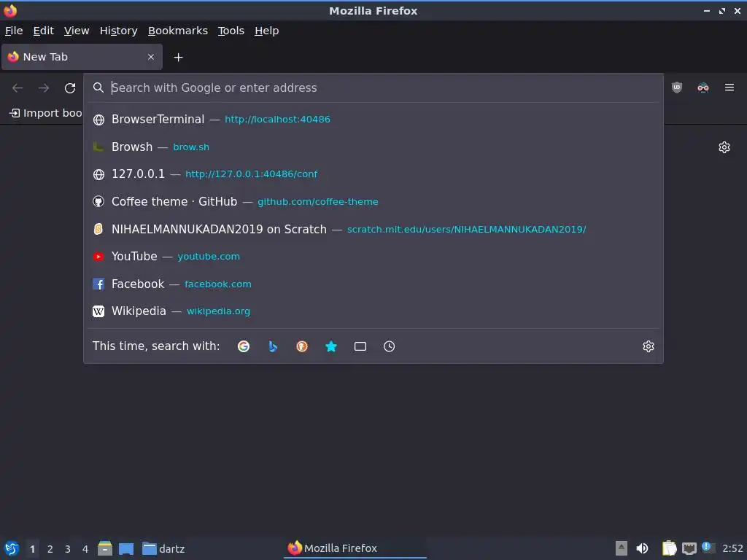Open the Browsh brow.sh suggestion
747x560 pixels.
click(373, 147)
